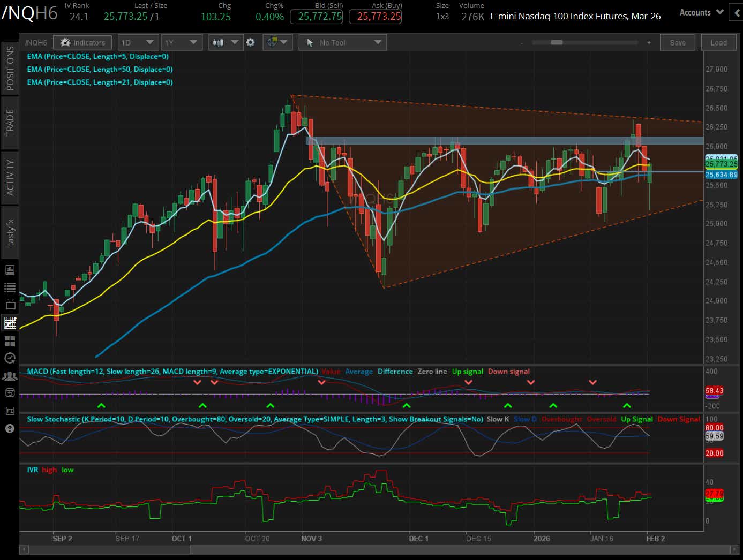Open the Accounts dropdown
Screen dimensions: 743x560
700,12
